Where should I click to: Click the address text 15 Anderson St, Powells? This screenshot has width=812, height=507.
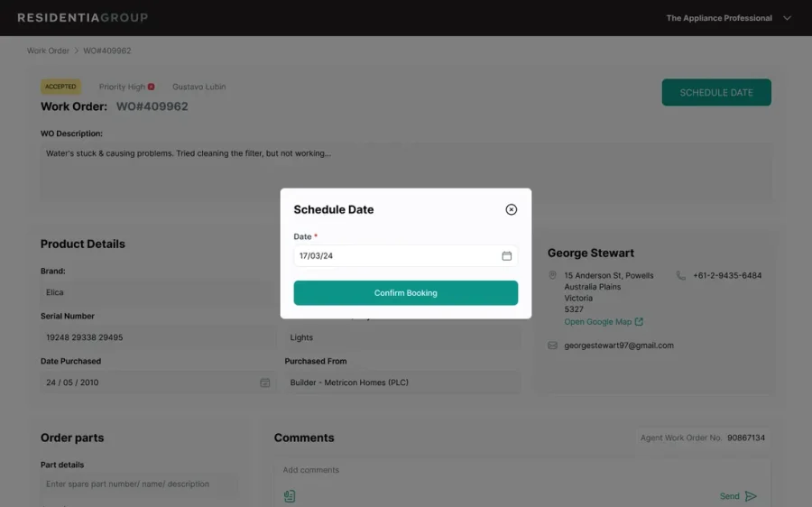pos(608,275)
